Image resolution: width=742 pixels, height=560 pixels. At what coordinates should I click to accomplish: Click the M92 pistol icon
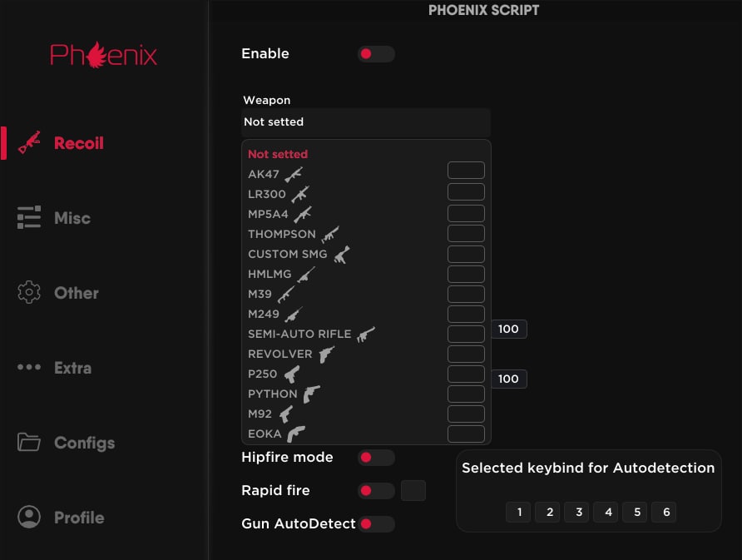pyautogui.click(x=286, y=414)
